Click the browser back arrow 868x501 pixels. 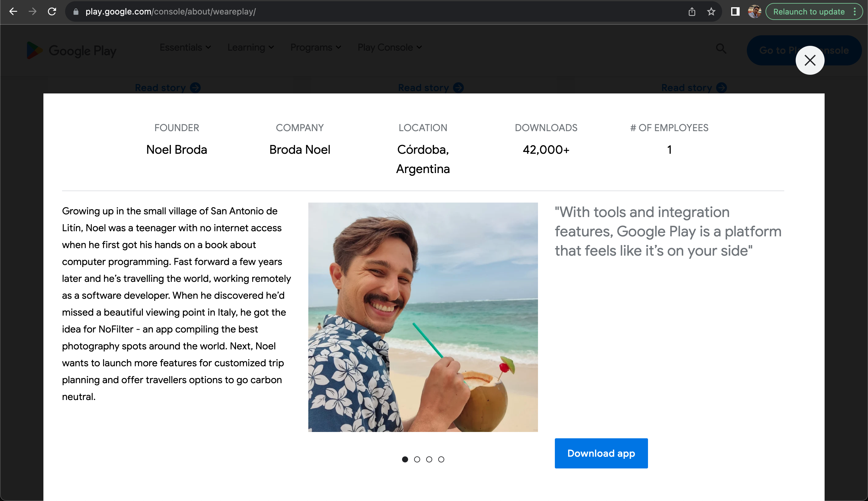(13, 11)
